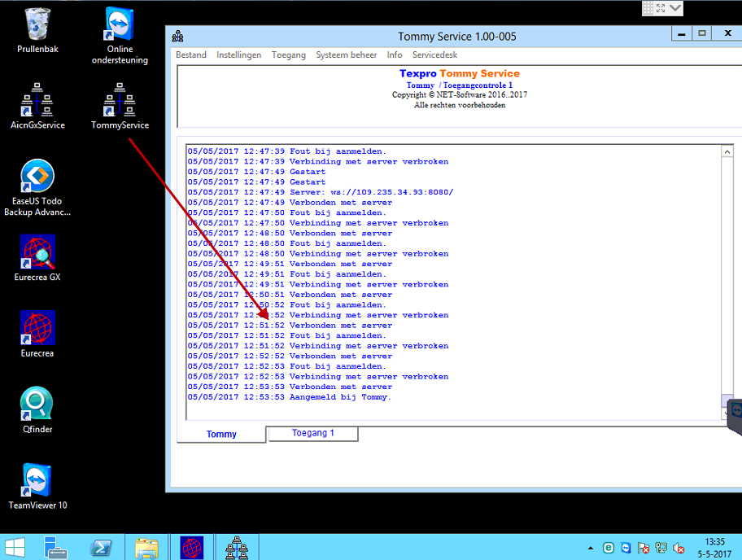Open the Toegang menu
Image resolution: width=742 pixels, height=560 pixels.
point(289,55)
